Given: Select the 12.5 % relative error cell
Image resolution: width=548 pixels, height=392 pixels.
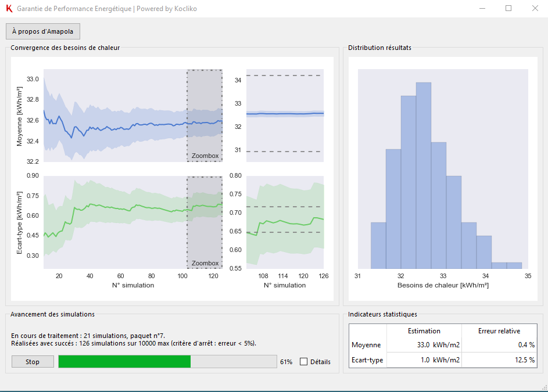Looking at the screenshot, I should [499, 360].
